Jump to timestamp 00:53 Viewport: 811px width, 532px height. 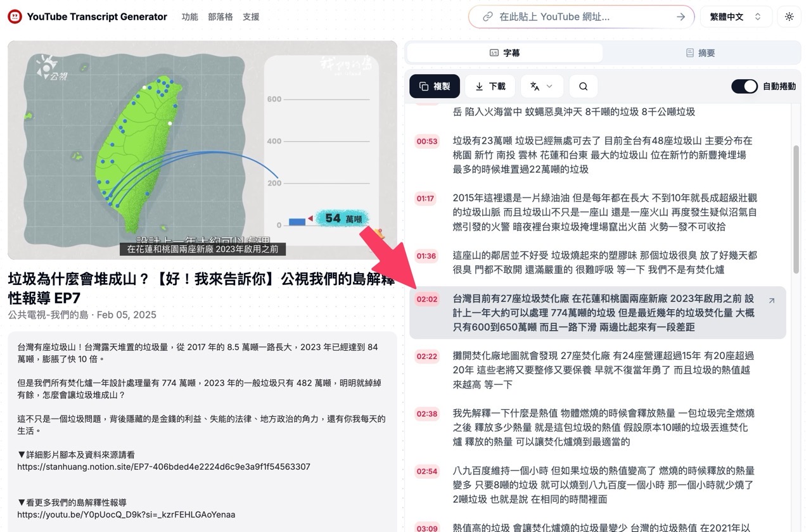click(426, 141)
